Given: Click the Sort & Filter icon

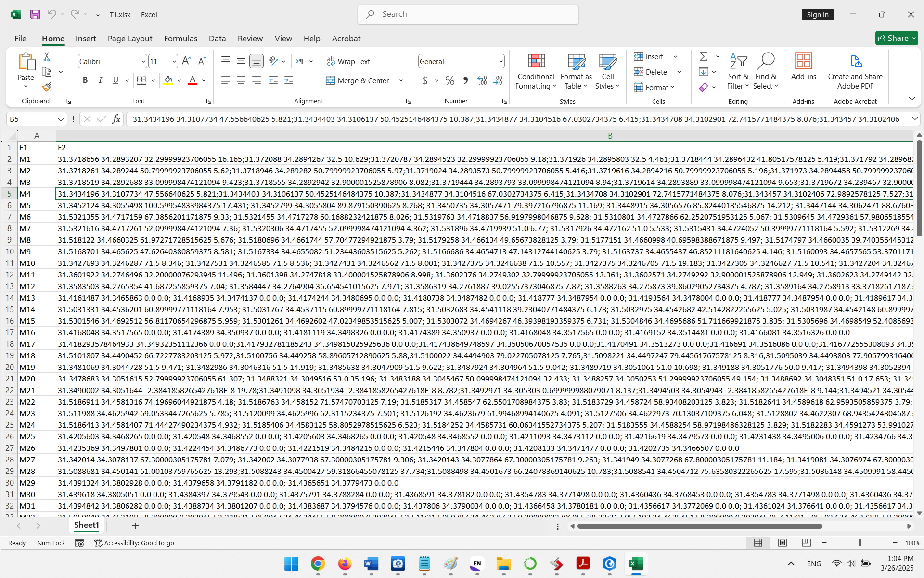Looking at the screenshot, I should pyautogui.click(x=738, y=70).
